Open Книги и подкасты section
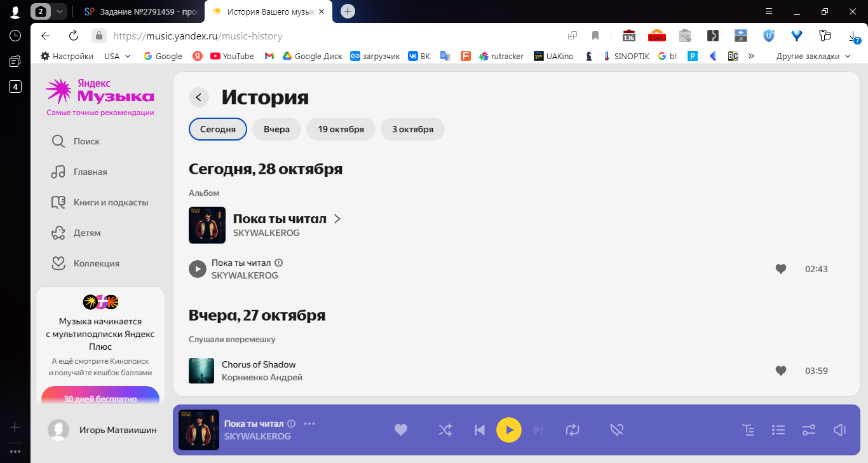Screen dimensions: 868x463 coord(100,202)
